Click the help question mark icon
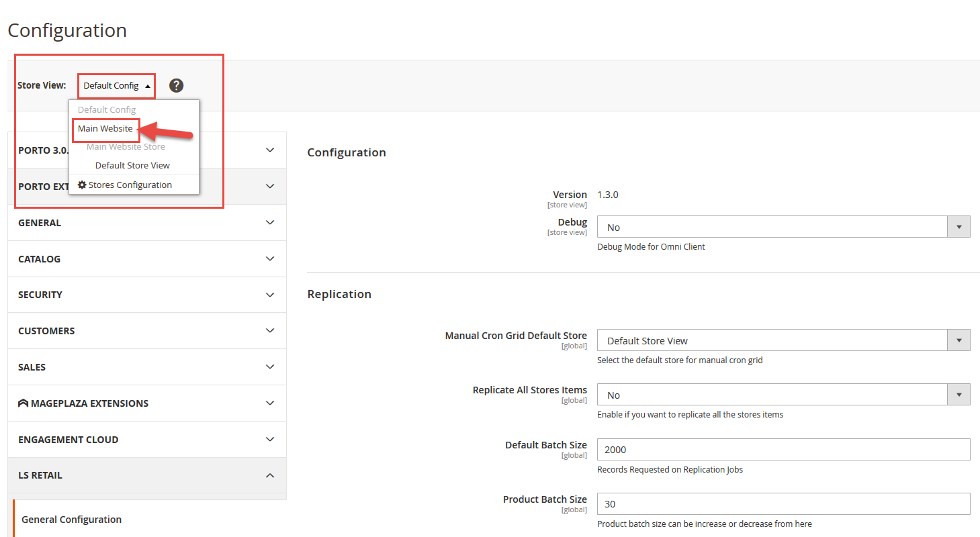The height and width of the screenshot is (537, 980). point(176,85)
